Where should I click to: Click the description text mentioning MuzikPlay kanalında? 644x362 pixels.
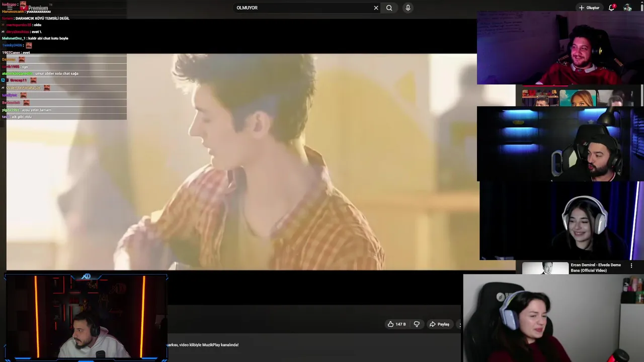point(202,345)
